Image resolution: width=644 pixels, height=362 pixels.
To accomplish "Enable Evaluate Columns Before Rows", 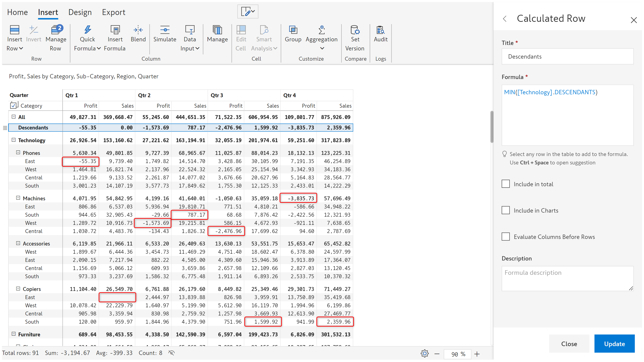I will 506,236.
